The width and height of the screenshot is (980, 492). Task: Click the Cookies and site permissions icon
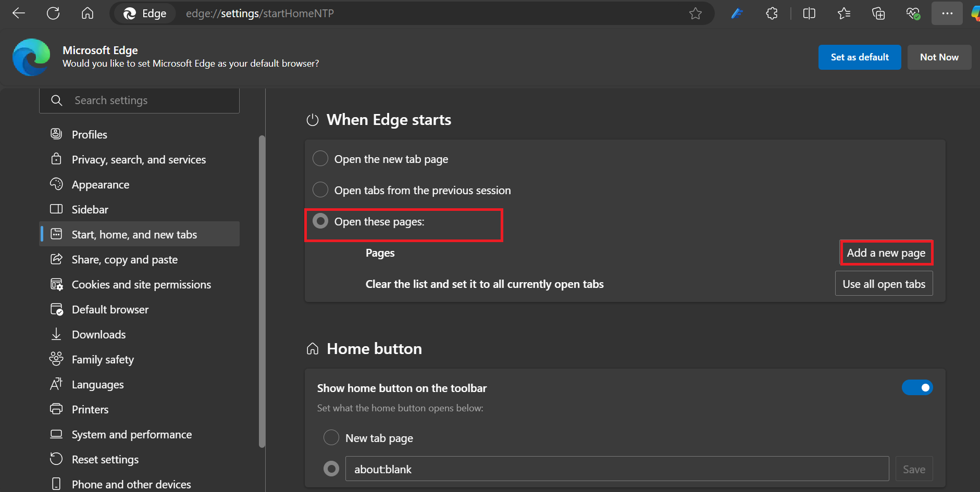pos(56,284)
